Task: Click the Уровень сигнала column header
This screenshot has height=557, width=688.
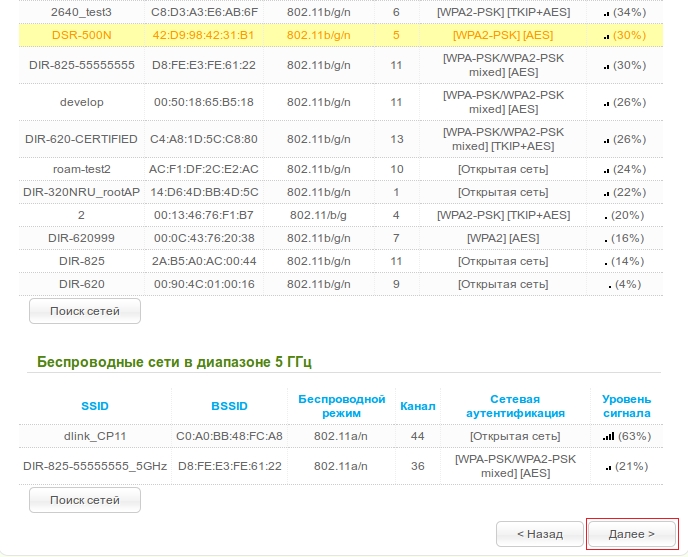Action: pyautogui.click(x=627, y=406)
